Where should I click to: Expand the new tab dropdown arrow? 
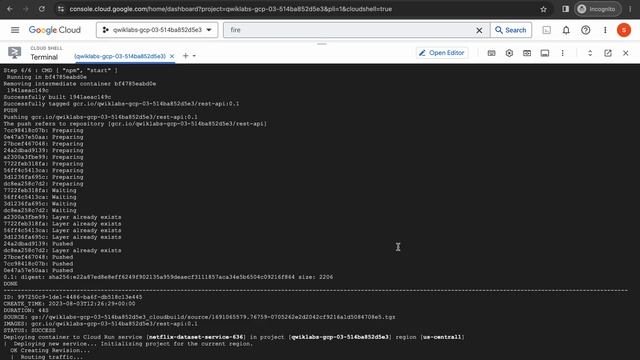pyautogui.click(x=194, y=56)
